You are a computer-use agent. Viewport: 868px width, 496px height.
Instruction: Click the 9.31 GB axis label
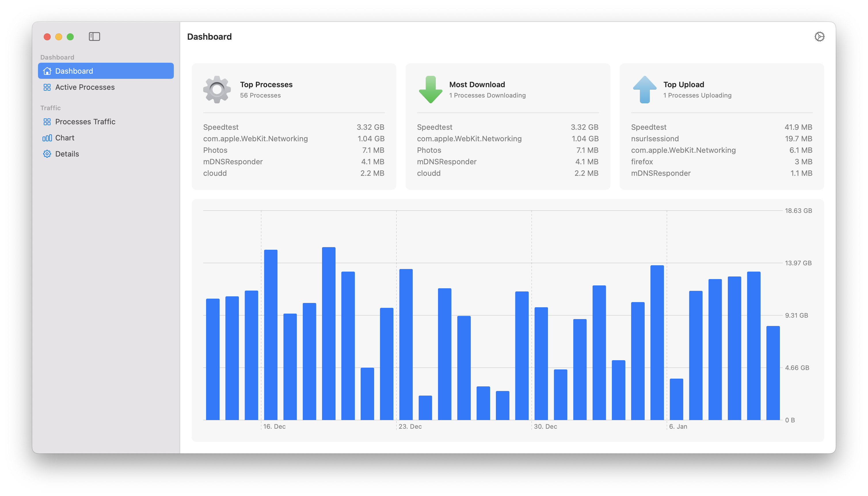click(x=796, y=315)
